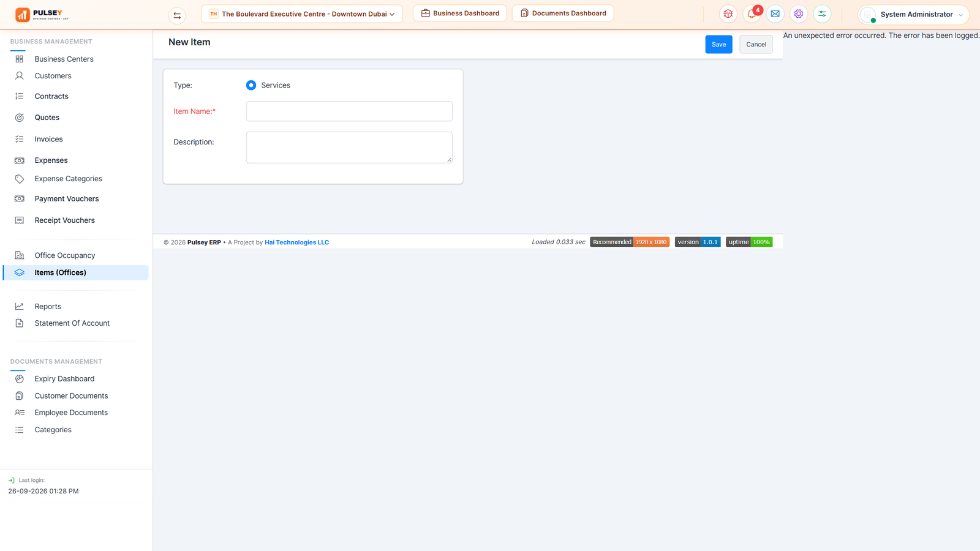The width and height of the screenshot is (980, 551).
Task: Click the Employee Documents people icon
Action: click(20, 413)
